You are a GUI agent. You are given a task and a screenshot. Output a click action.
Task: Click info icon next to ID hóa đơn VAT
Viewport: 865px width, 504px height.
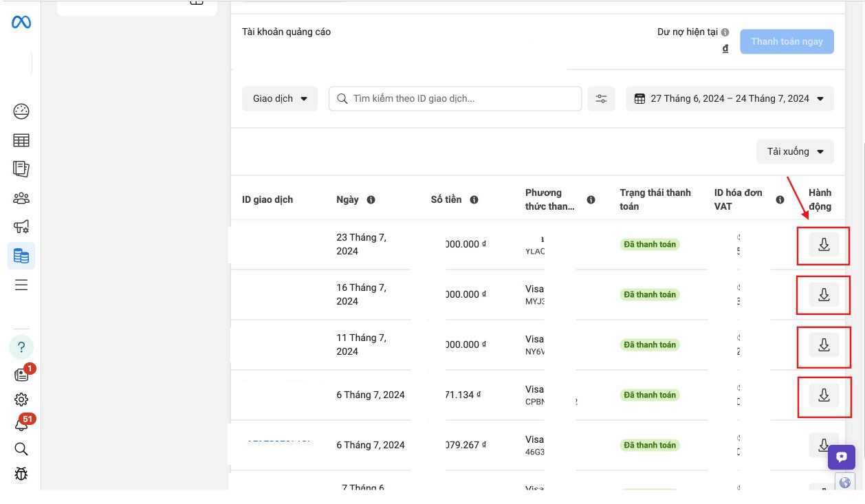780,200
